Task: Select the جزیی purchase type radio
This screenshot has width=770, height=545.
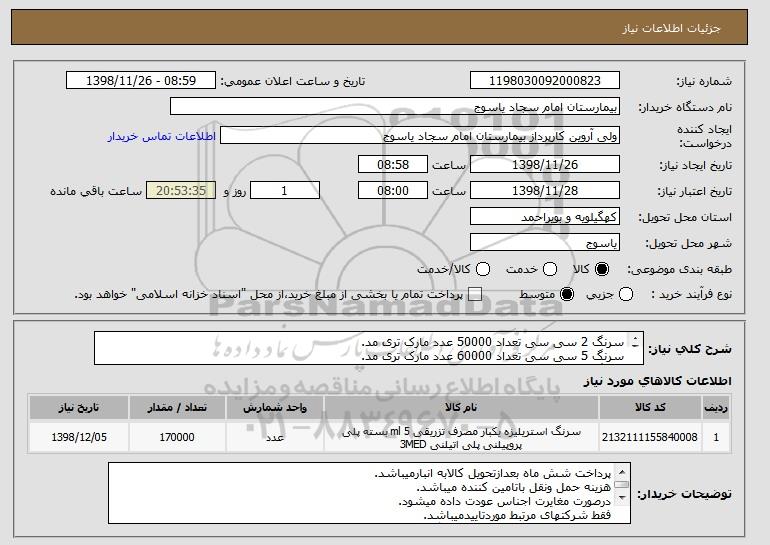Action: pos(626,295)
